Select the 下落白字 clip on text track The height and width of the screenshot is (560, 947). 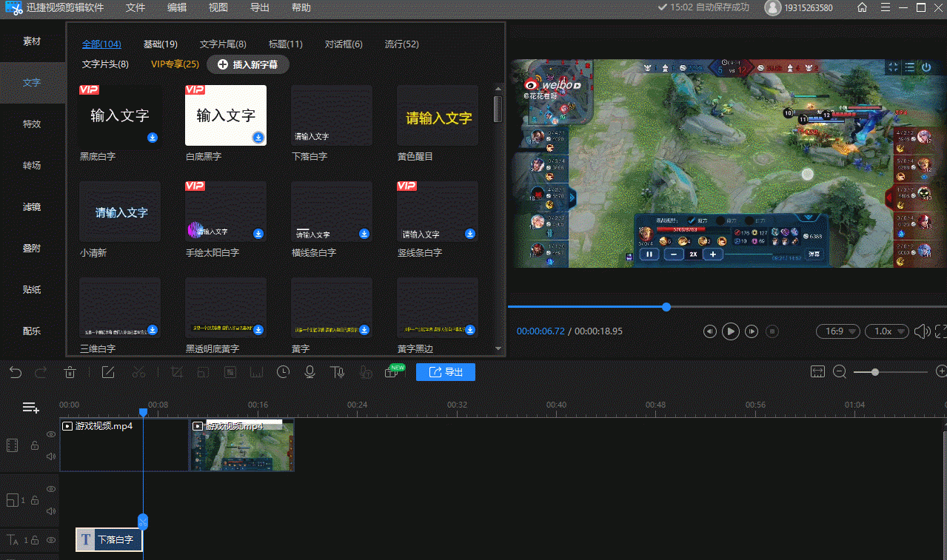coord(109,540)
